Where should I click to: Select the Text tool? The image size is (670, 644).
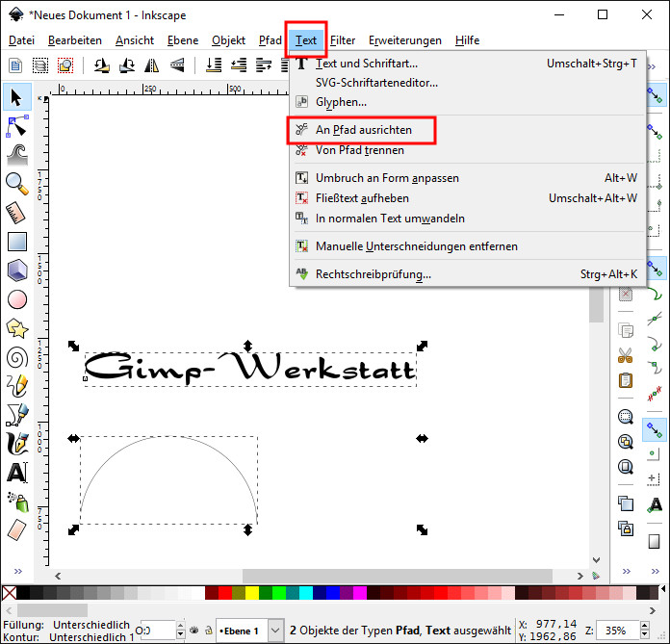[x=17, y=473]
